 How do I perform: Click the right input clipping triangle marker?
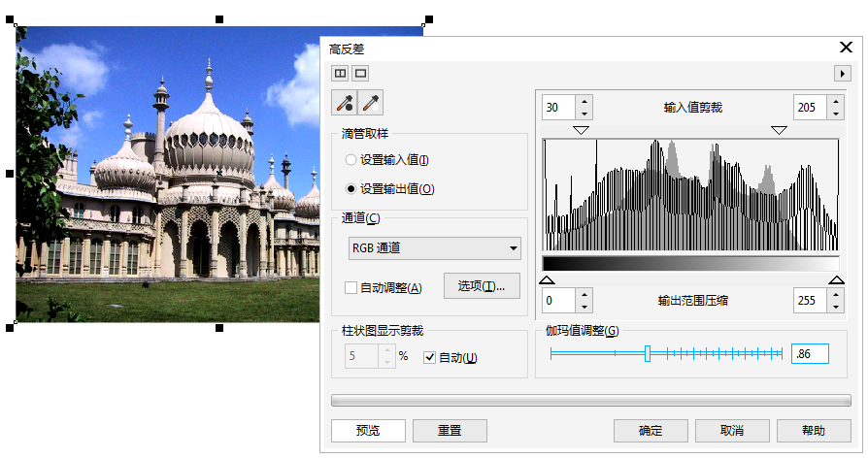(779, 130)
